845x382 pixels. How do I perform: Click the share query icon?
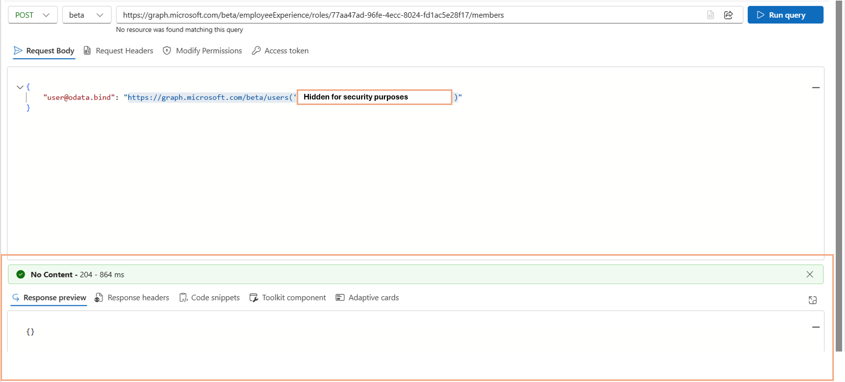click(729, 15)
